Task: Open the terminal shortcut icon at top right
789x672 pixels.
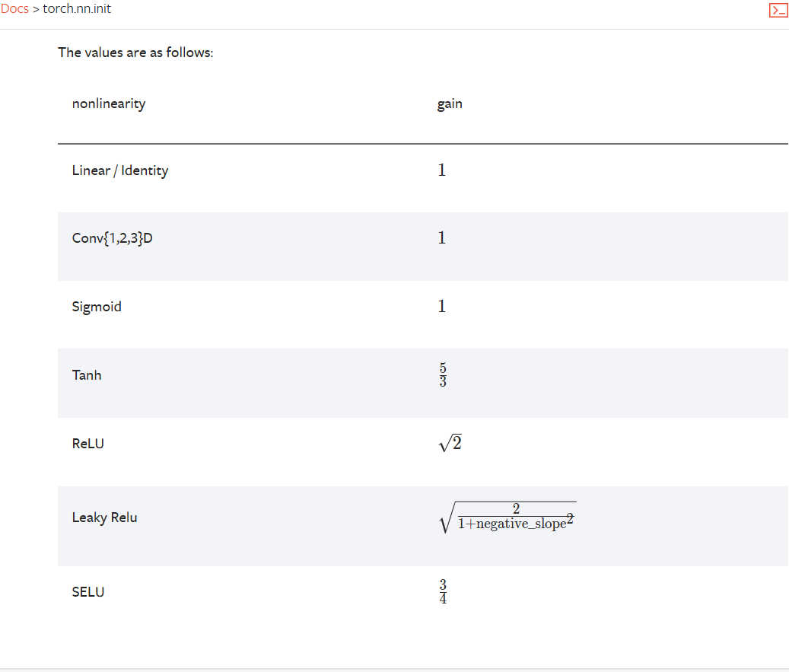Action: (778, 10)
